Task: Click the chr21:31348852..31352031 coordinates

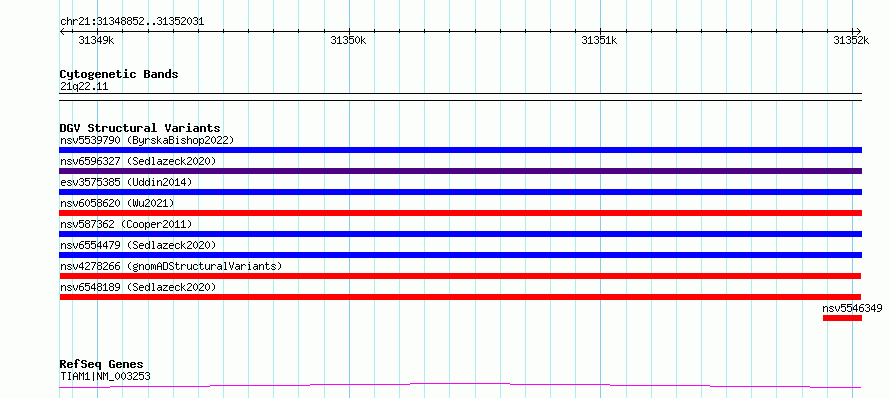Action: 132,22
